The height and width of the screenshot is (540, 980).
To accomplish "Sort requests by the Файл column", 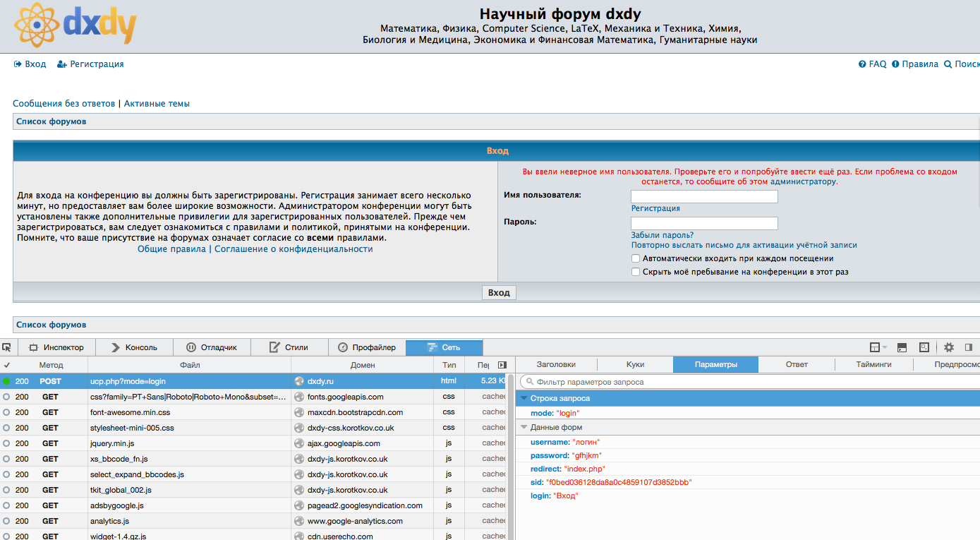I will [x=190, y=365].
